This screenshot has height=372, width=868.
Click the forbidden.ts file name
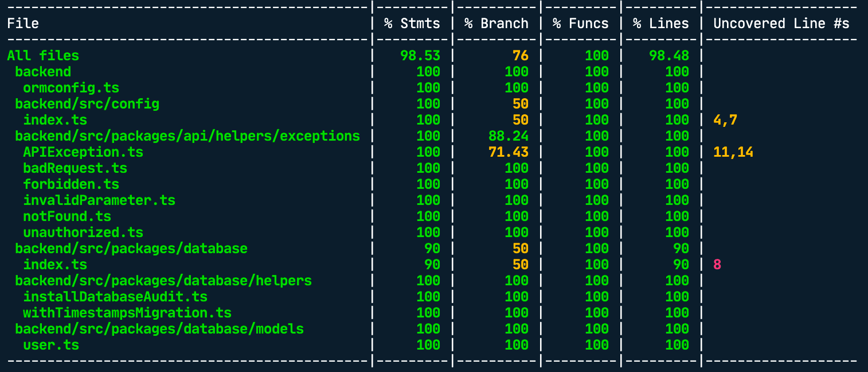tap(71, 184)
